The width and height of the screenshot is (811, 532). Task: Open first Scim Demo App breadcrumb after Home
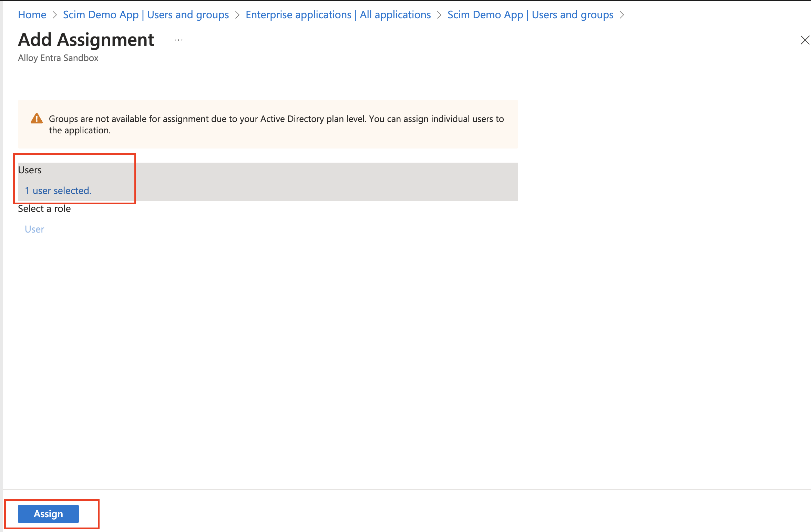(x=146, y=15)
